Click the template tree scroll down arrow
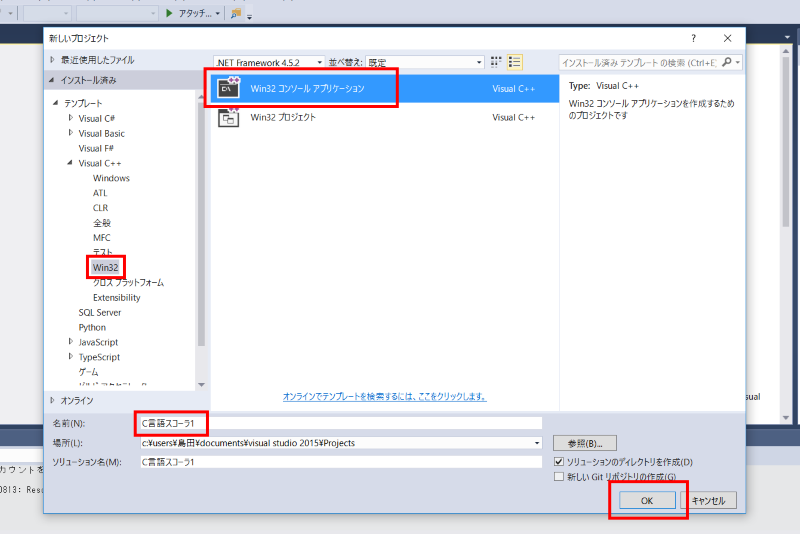 click(x=201, y=385)
